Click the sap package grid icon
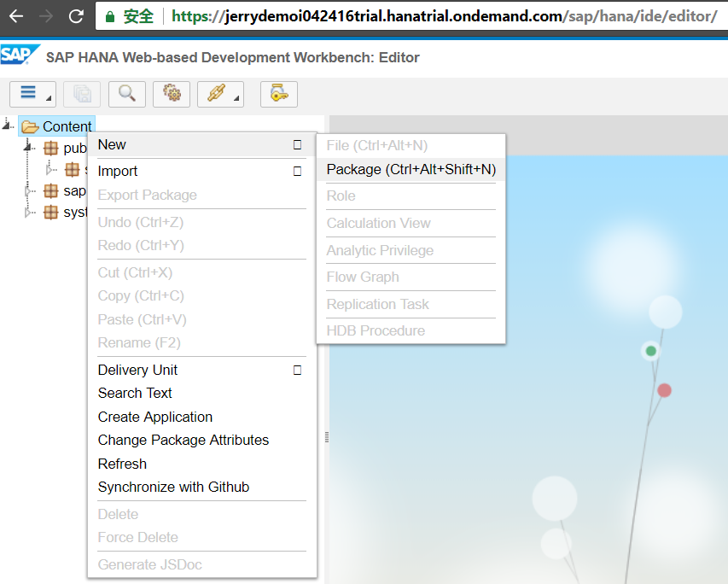This screenshot has height=584, width=728. [51, 190]
